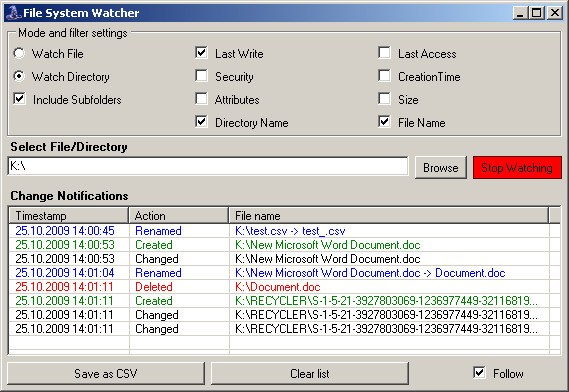Close the File System Watcher window
This screenshot has width=569, height=392.
pos(555,13)
